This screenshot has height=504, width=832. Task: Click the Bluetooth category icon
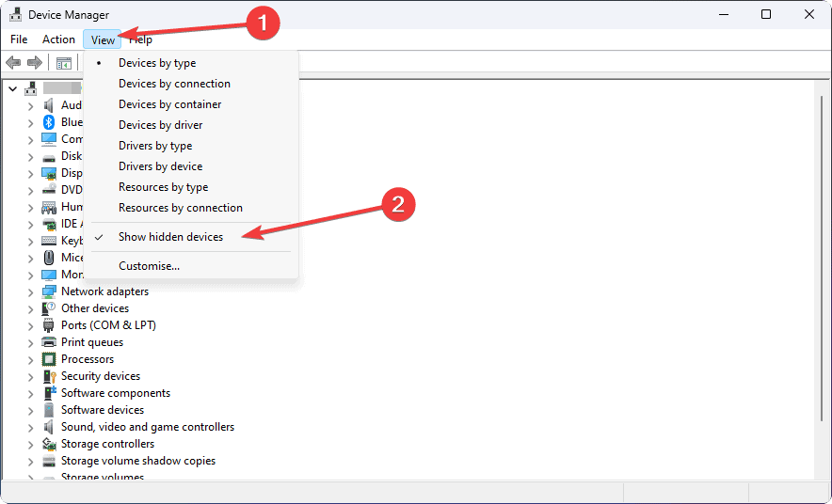(x=49, y=122)
